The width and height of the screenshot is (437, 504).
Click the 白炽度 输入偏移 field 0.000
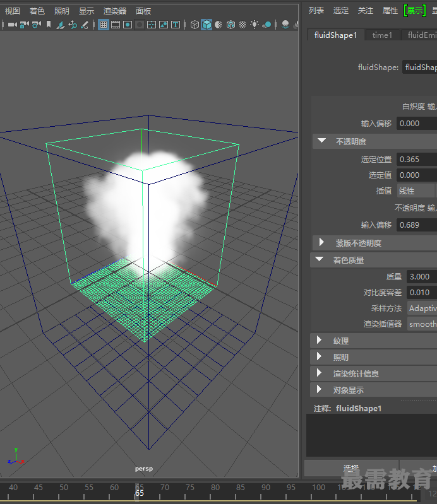(x=417, y=124)
